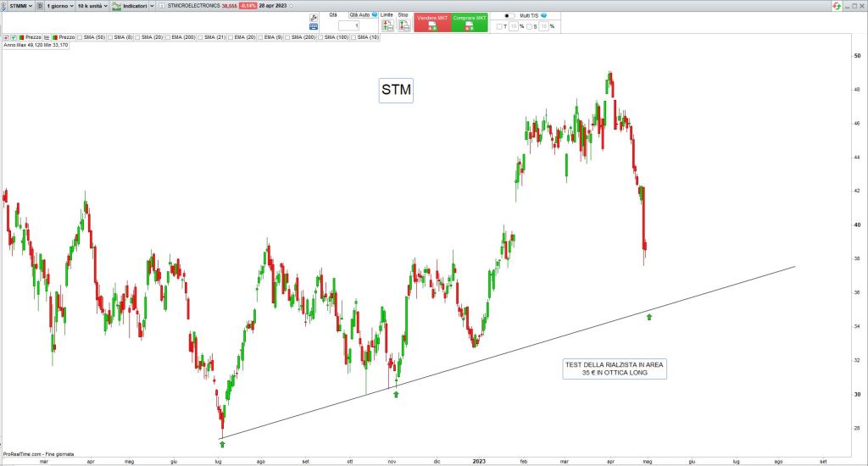Click the T percentage input field
This screenshot has width=868, height=466.
click(513, 26)
